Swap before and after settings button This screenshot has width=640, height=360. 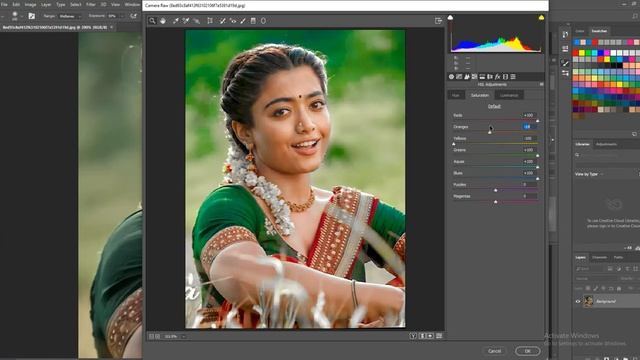pos(422,336)
